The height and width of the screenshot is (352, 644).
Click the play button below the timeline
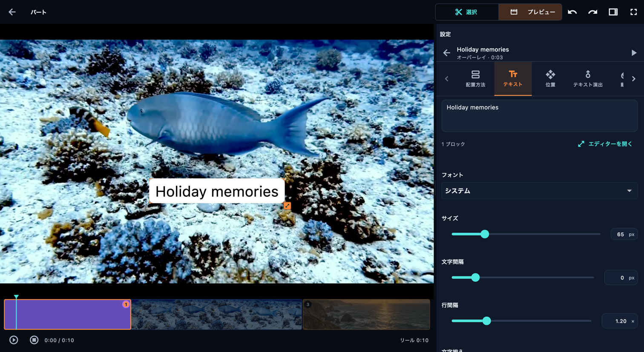pos(14,340)
